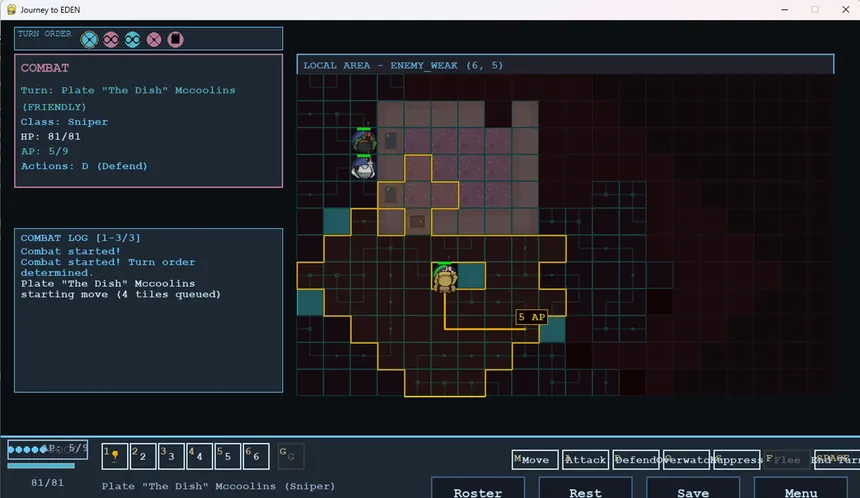
Task: Click the End Turn button
Action: (837, 460)
